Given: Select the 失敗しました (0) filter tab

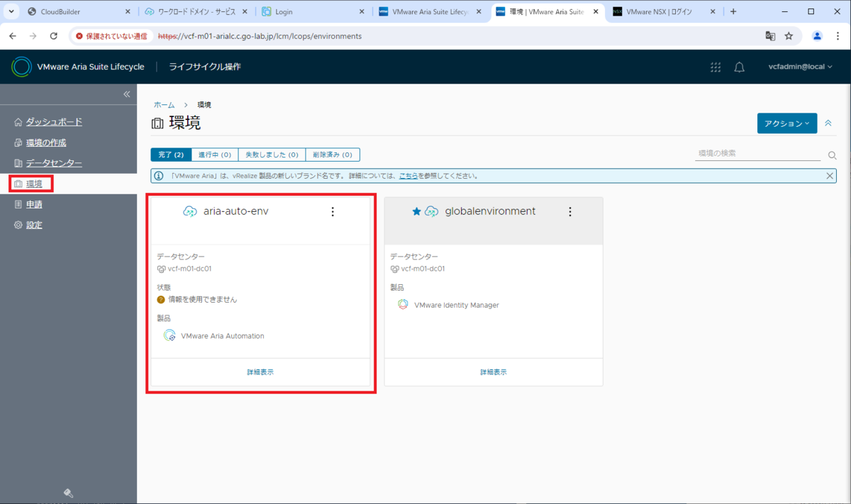Looking at the screenshot, I should click(272, 155).
